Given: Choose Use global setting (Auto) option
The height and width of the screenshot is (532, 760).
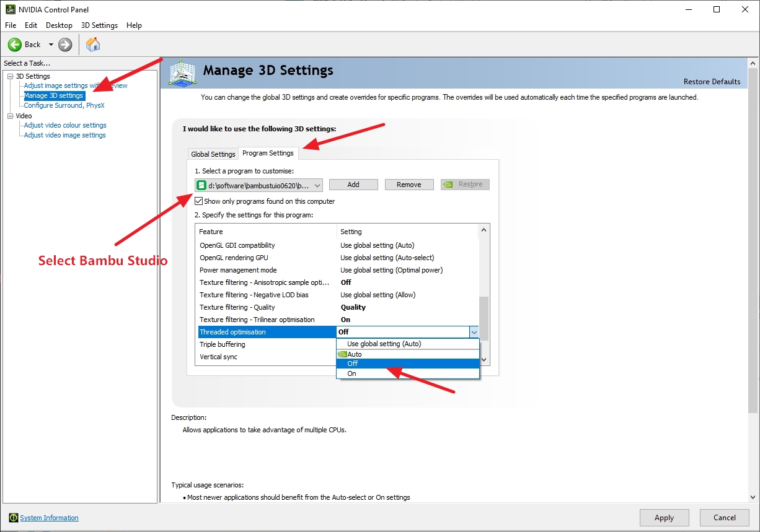Looking at the screenshot, I should coord(408,344).
